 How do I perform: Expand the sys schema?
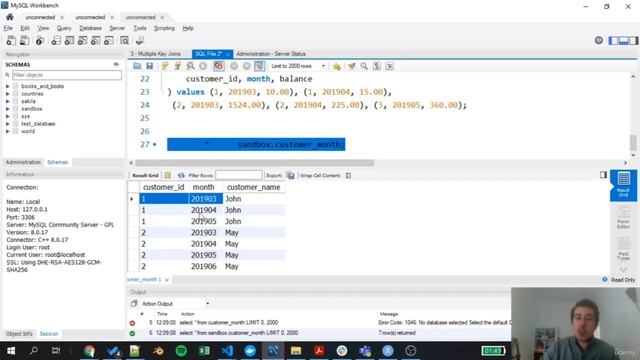tap(7, 116)
